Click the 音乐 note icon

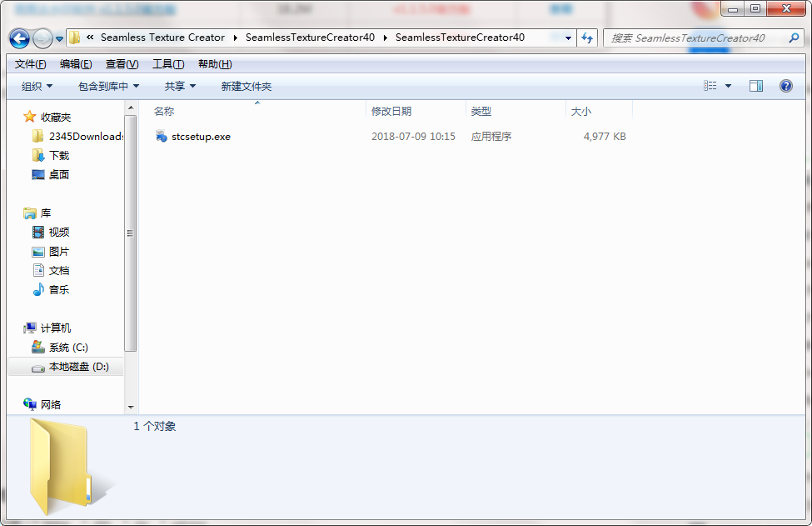coord(37,290)
